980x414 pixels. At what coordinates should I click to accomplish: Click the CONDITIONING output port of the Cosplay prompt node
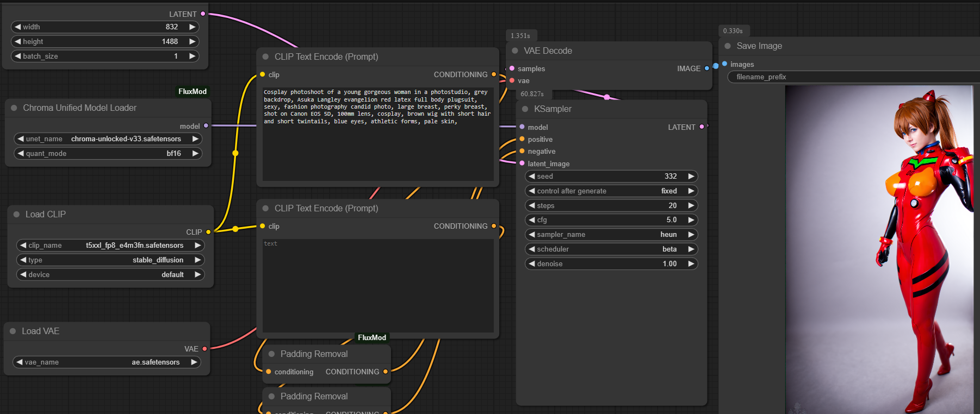494,74
